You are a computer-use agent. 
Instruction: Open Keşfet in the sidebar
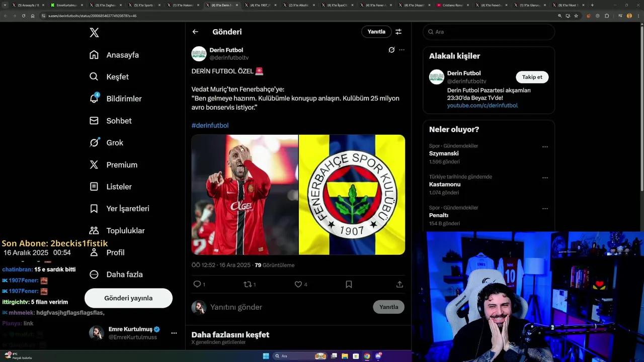(x=109, y=77)
